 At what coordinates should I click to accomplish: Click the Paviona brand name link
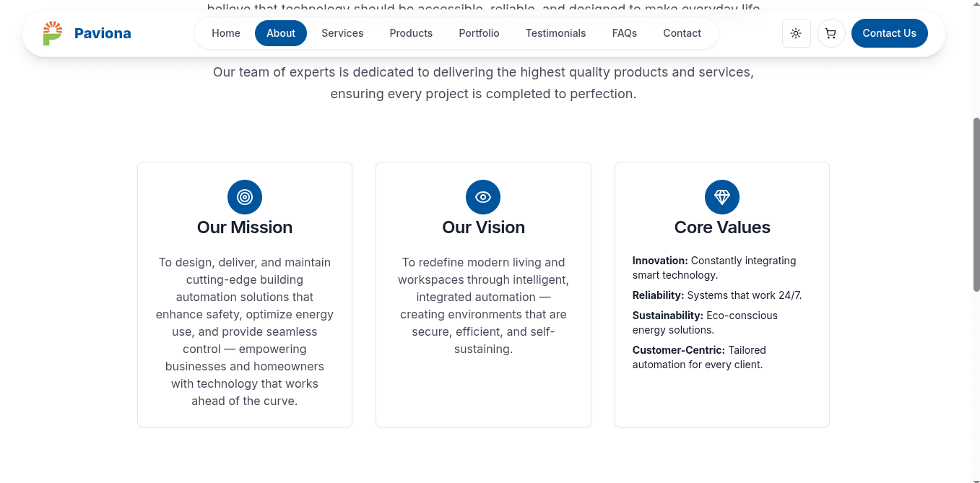click(103, 33)
